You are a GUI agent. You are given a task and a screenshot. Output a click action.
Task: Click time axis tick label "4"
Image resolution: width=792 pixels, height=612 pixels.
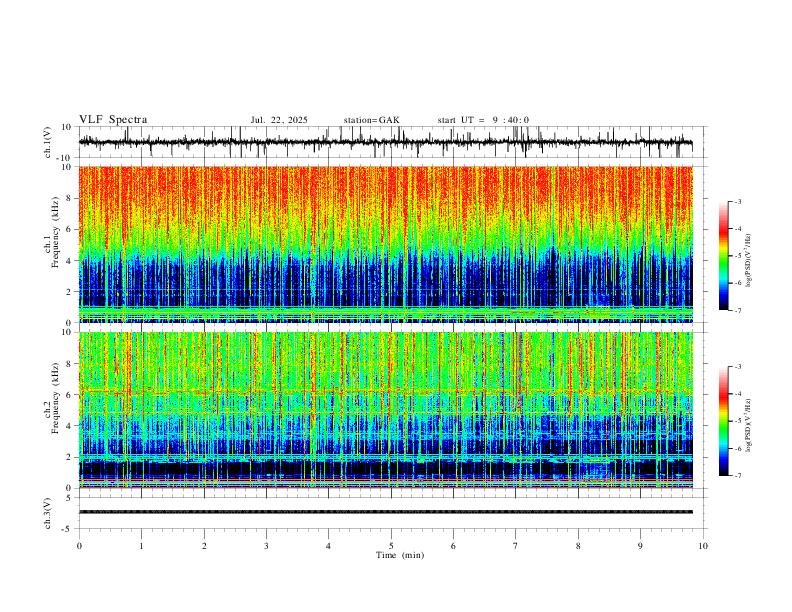coord(328,546)
